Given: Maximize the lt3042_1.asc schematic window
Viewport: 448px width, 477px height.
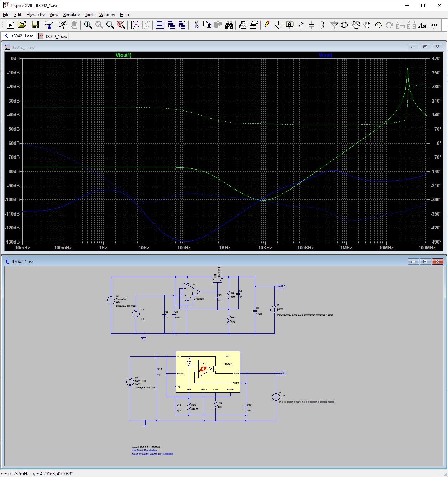Looking at the screenshot, I should [426, 261].
